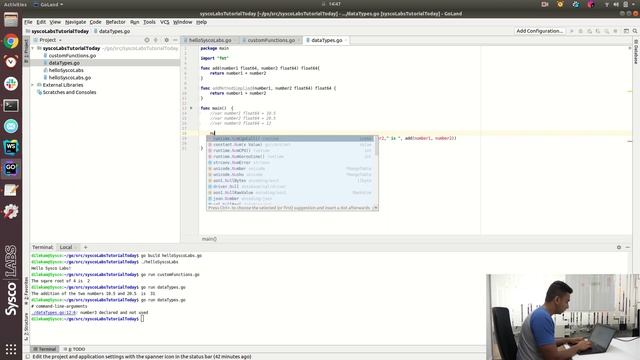Viewport: 640px width, 360px height.
Task: Close the customFunctions.go editor tab
Action: pyautogui.click(x=298, y=40)
